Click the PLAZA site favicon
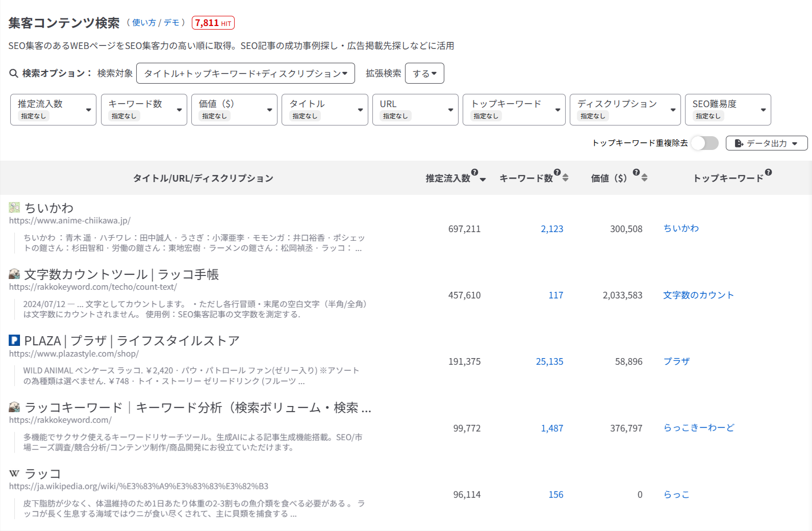812x531 pixels. [x=14, y=340]
